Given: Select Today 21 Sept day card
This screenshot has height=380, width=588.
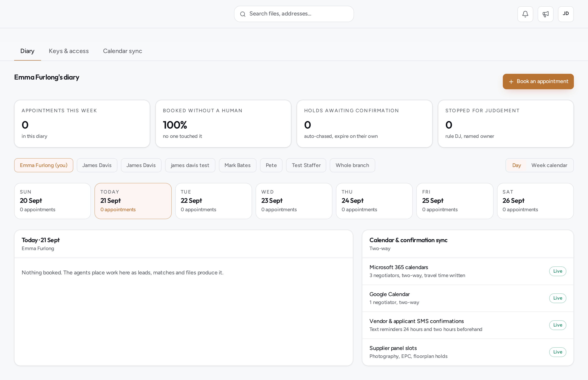Looking at the screenshot, I should tap(133, 201).
